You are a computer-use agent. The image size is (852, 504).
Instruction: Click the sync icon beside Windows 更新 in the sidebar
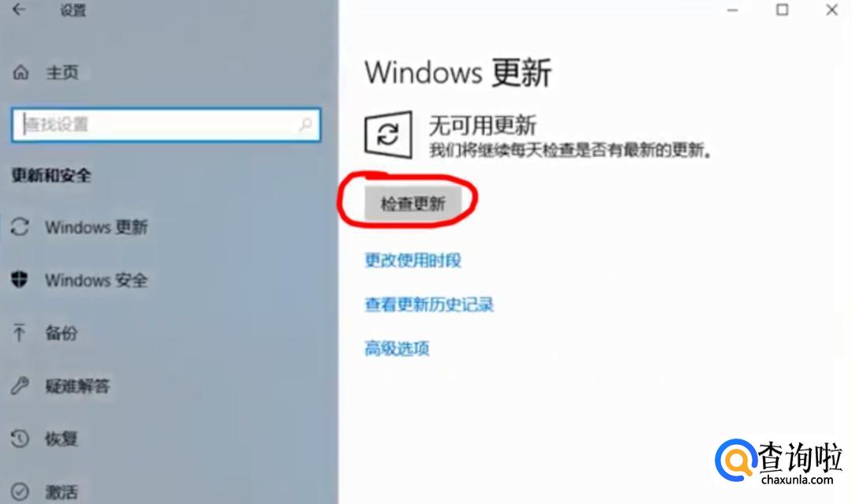(x=20, y=226)
